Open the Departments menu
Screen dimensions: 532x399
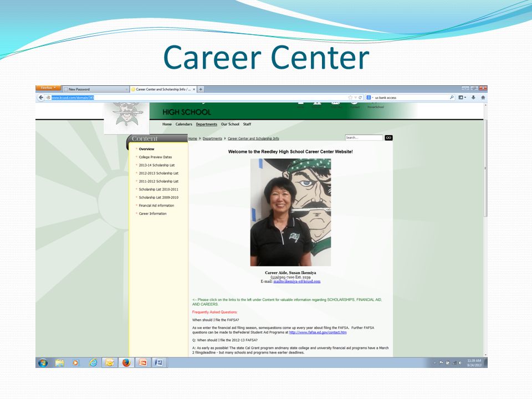[206, 124]
